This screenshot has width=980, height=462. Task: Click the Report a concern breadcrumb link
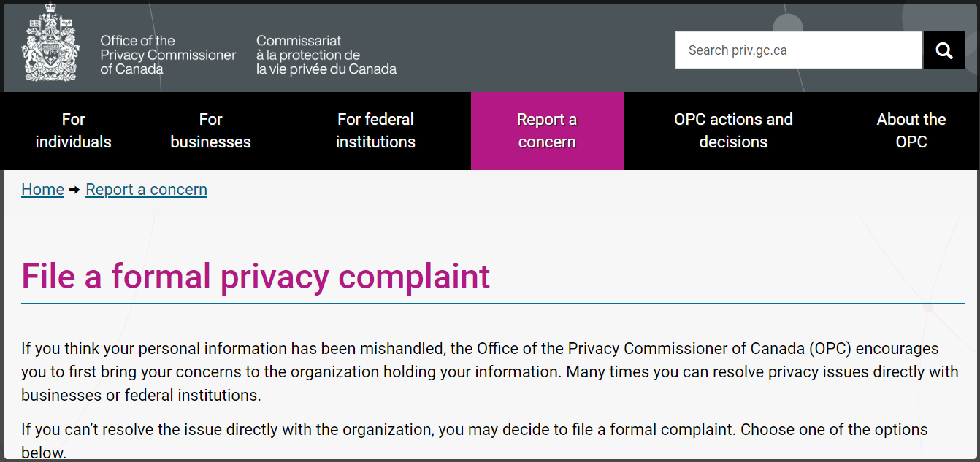(x=146, y=190)
